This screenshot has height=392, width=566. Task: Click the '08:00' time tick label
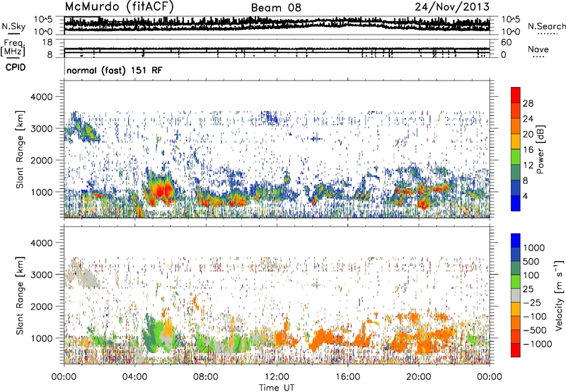[x=205, y=377]
